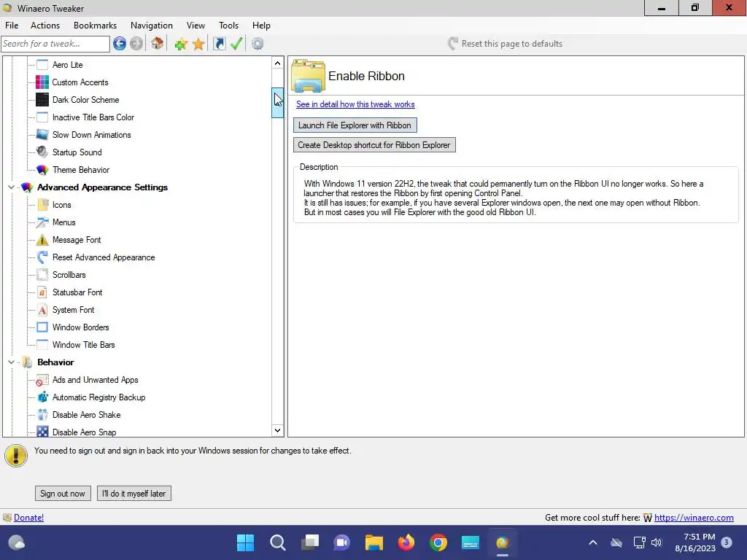
Task: Open the File menu
Action: (x=12, y=26)
